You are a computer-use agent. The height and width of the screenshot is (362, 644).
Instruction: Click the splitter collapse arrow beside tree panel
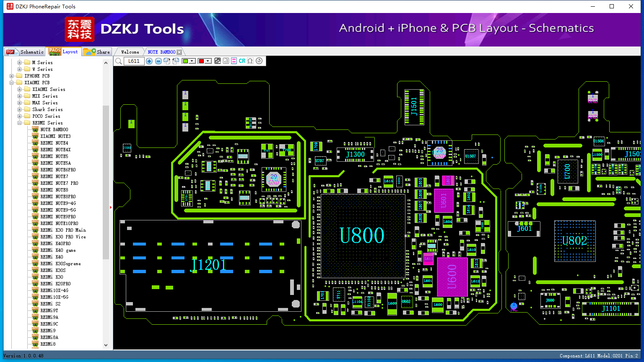(x=111, y=207)
